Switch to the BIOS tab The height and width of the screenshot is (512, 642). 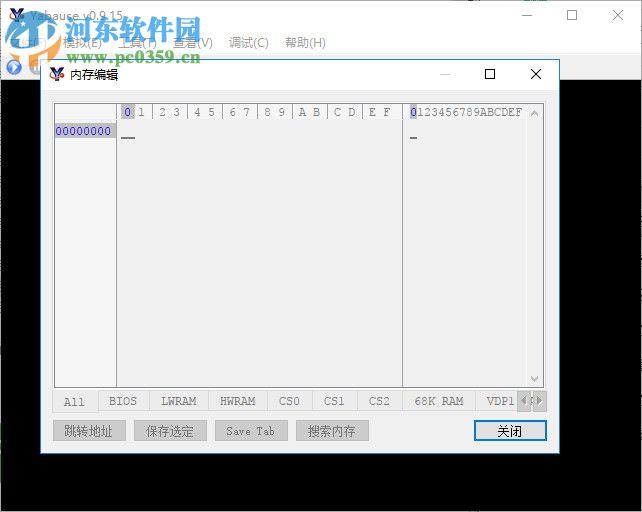[x=123, y=401]
